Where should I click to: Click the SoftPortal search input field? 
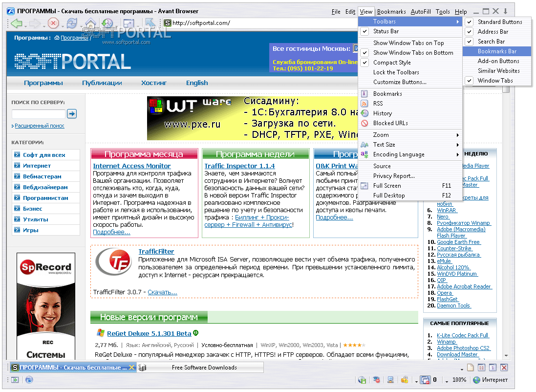tap(38, 113)
